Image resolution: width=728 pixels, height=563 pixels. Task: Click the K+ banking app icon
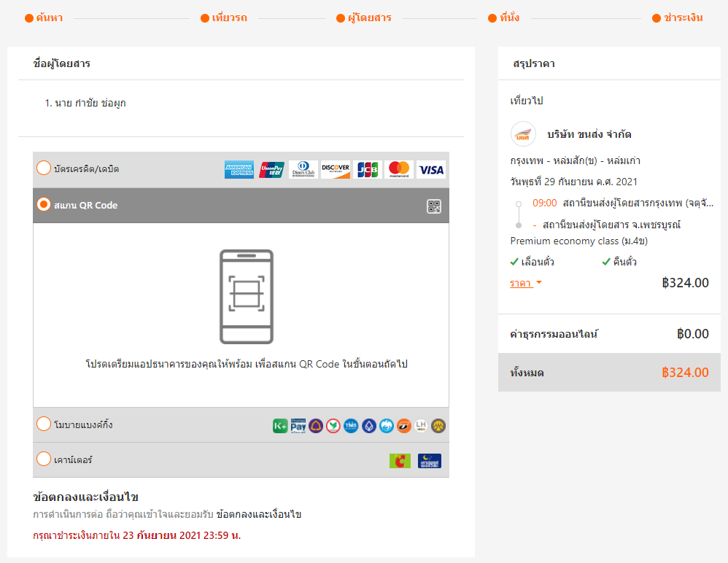click(x=280, y=426)
